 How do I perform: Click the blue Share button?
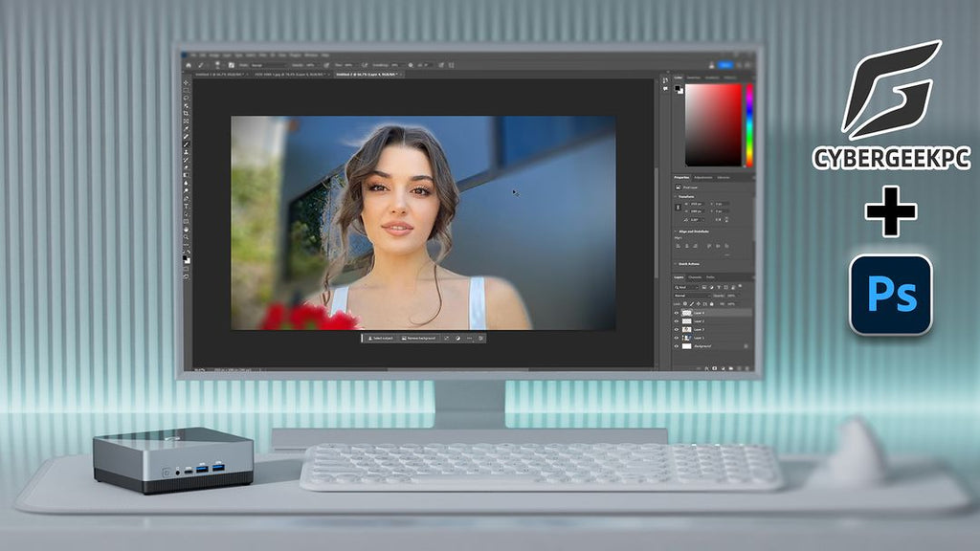[725, 64]
